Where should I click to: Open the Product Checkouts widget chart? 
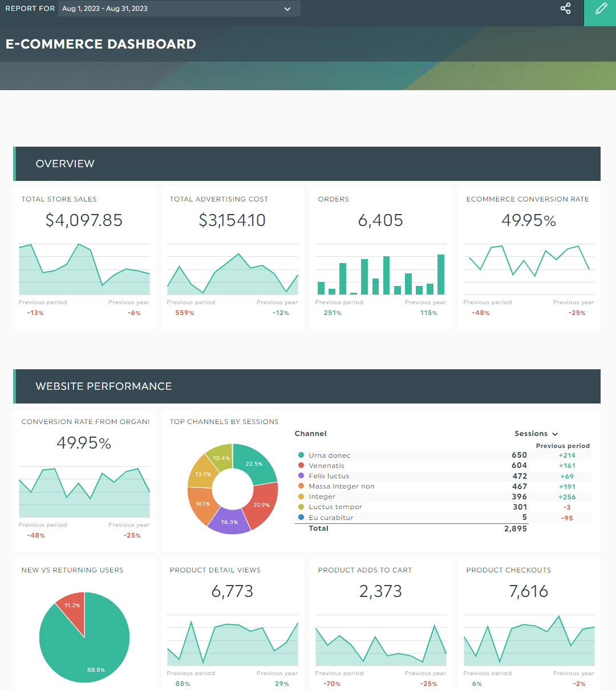coord(529,642)
